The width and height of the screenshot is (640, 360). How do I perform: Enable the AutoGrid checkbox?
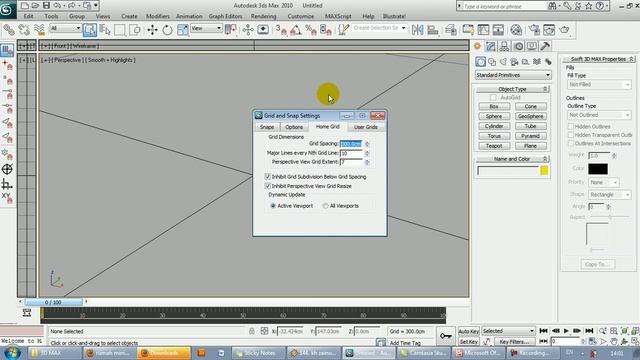tap(493, 98)
